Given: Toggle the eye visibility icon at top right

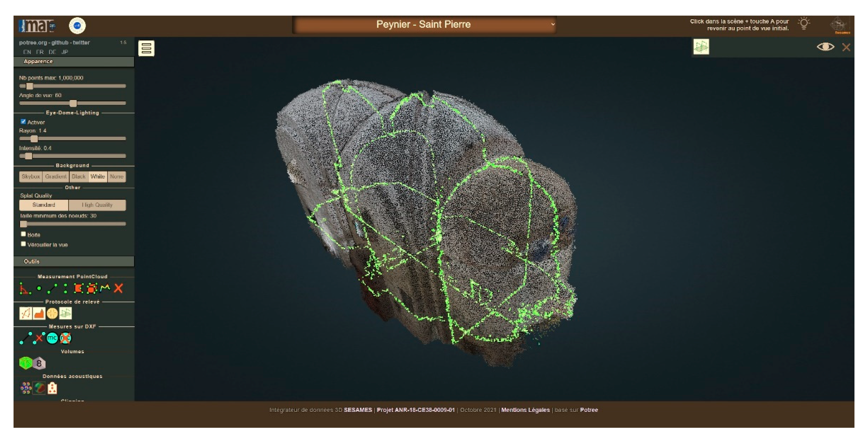Looking at the screenshot, I should [x=825, y=47].
